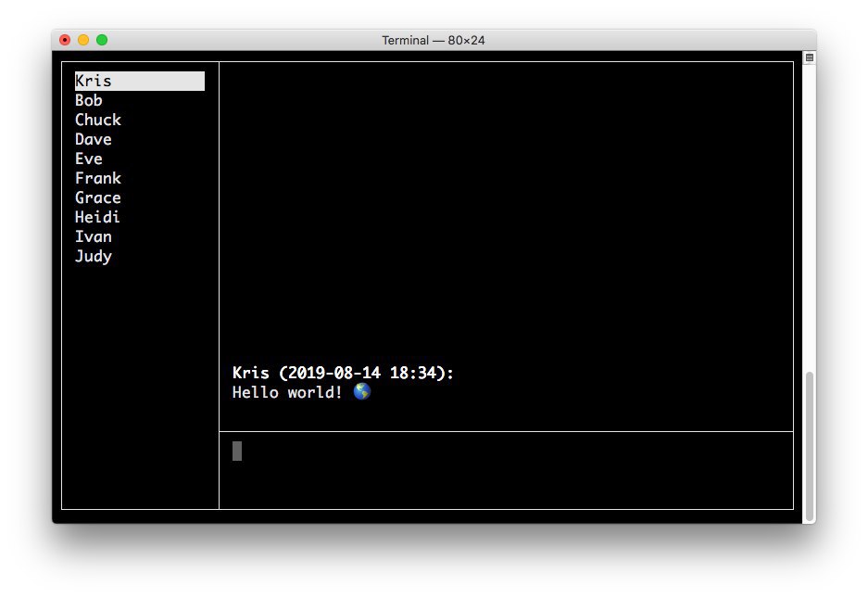Click the yellow minimize window button
The image size is (868, 598).
(x=83, y=40)
